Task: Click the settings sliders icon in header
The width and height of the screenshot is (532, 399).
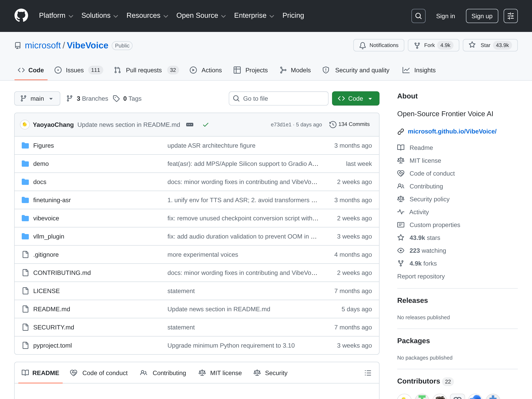Action: tap(510, 16)
